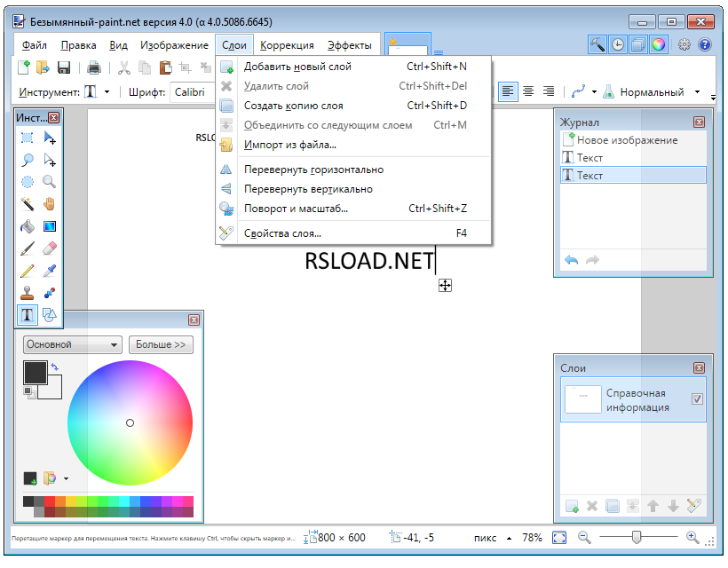The image size is (728, 568).
Task: Click the Paste clipboard icon
Action: click(x=165, y=67)
